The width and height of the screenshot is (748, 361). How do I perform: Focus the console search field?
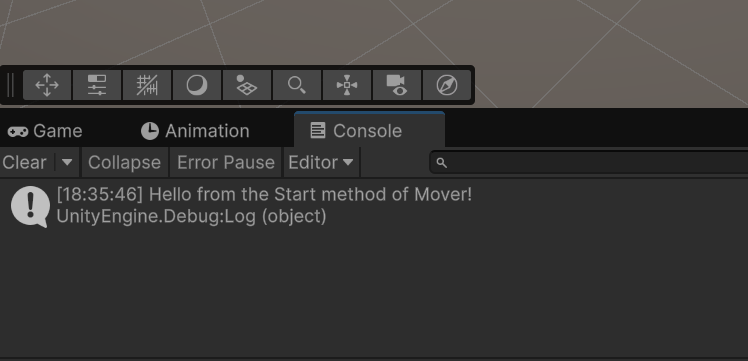[589, 163]
